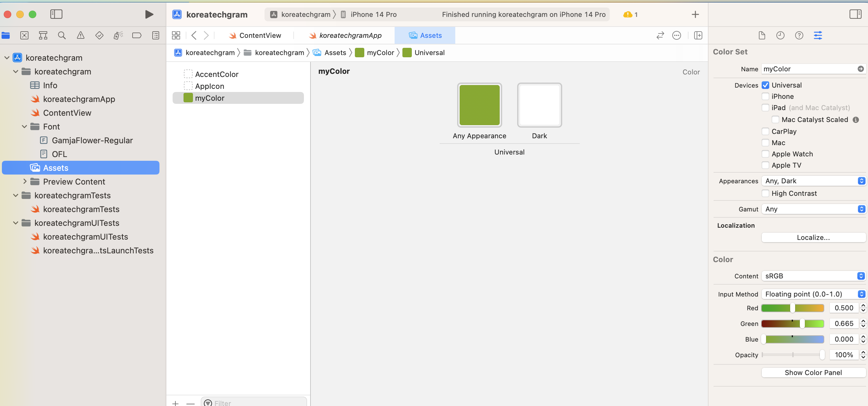Enable the iPhone device checkbox
This screenshot has width=868, height=406.
click(x=765, y=96)
